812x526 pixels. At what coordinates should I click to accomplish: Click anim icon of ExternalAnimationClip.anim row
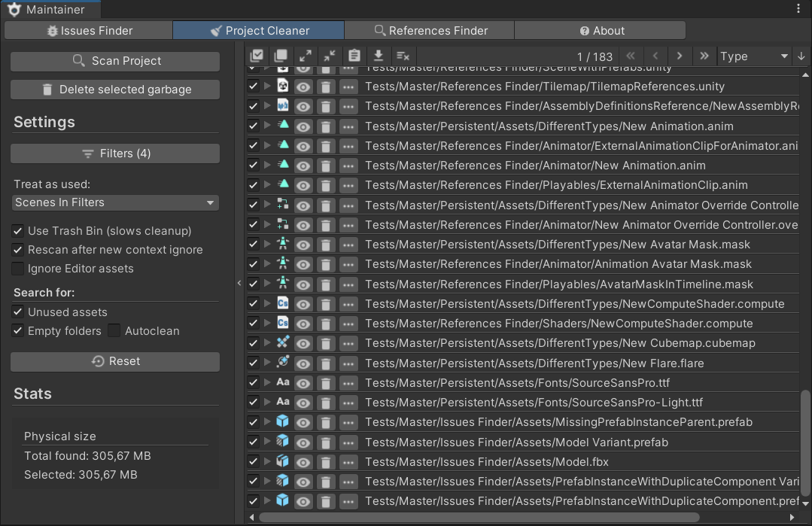pos(283,184)
